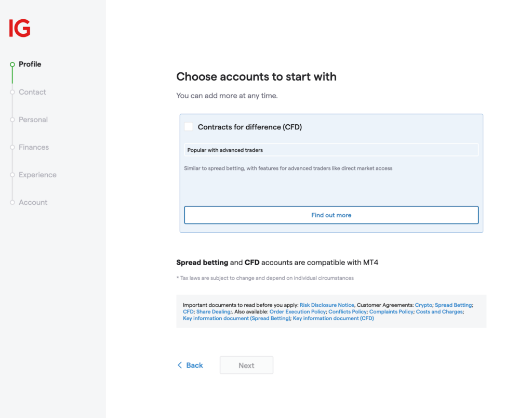Open the Experience step in sidebar

pyautogui.click(x=37, y=175)
